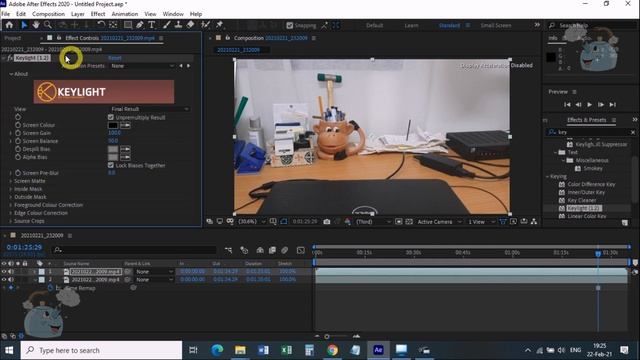Open the Active Camera dropdown
Screen dimensions: 640x360
pyautogui.click(x=439, y=222)
